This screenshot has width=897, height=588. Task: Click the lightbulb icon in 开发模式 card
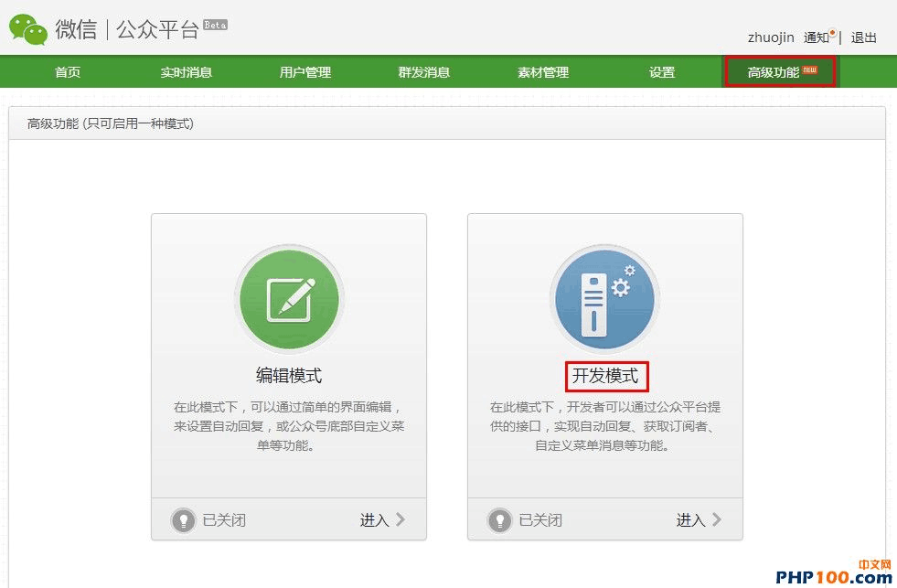500,520
